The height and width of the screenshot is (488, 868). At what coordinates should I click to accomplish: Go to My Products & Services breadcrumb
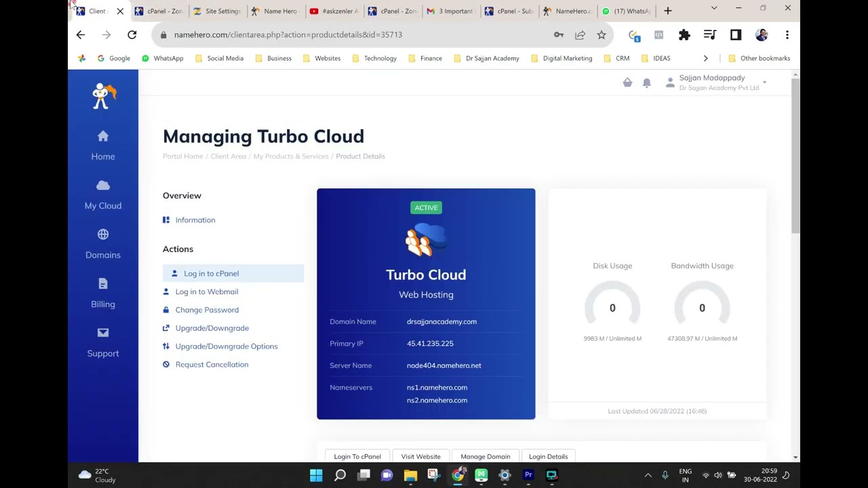291,156
